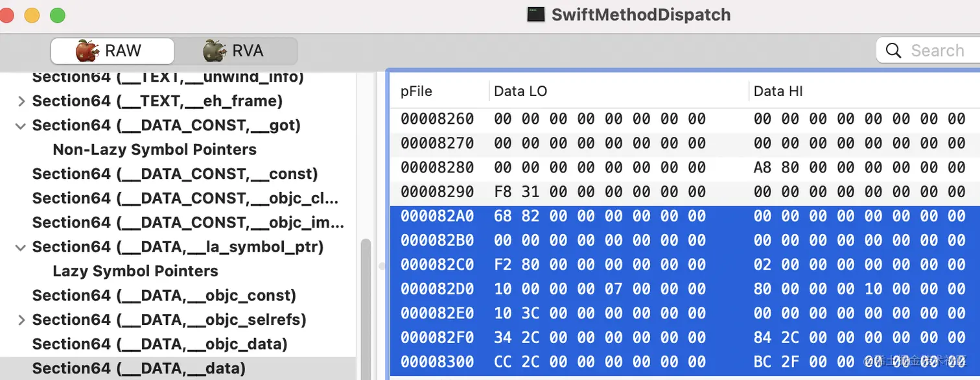980x380 pixels.
Task: Select Non-Lazy Symbol Pointers
Action: (x=154, y=150)
